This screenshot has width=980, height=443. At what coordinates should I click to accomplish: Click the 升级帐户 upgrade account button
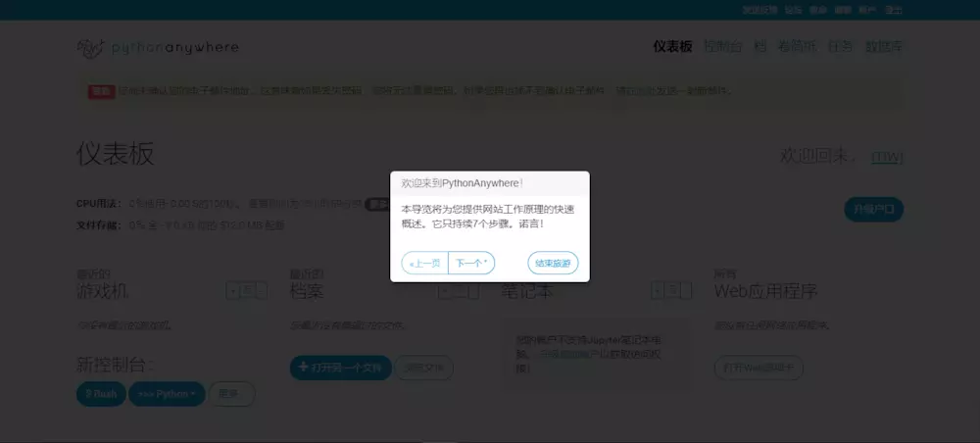[874, 210]
